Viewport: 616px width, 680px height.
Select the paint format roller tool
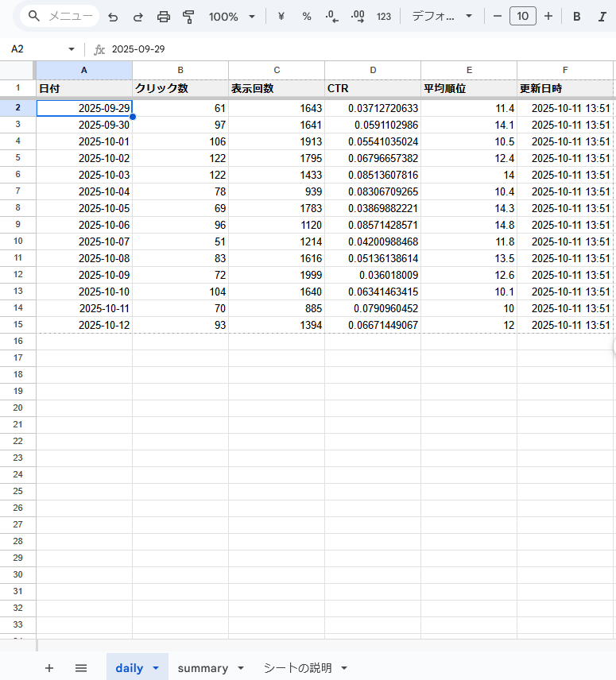coord(188,17)
